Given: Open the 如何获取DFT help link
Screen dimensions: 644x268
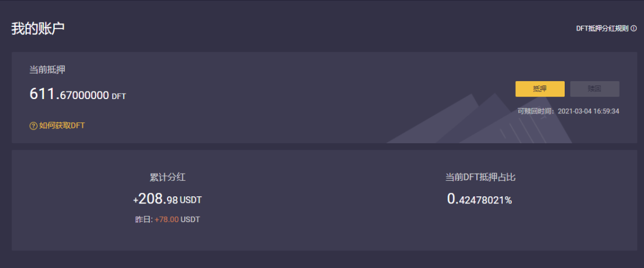Looking at the screenshot, I should coord(61,126).
